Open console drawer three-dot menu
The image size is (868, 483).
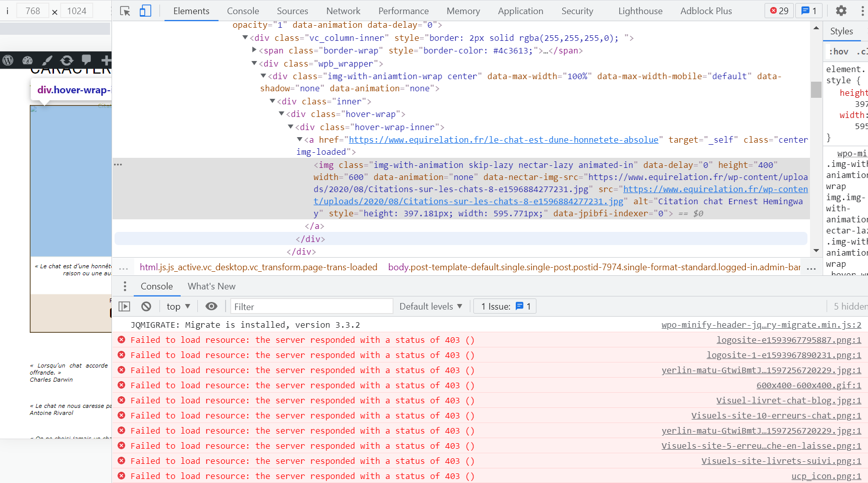(x=125, y=286)
